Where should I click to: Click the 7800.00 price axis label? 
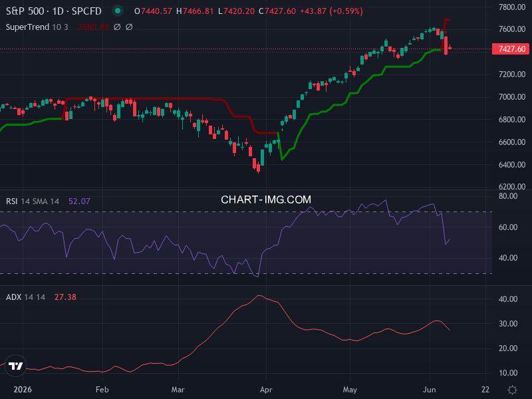click(512, 7)
